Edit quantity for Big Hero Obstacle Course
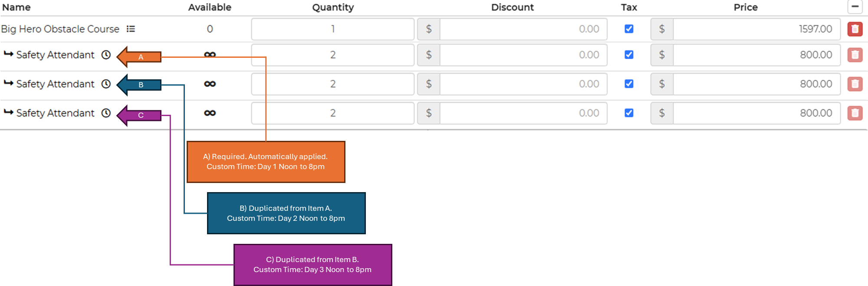The image size is (868, 286). coord(332,29)
